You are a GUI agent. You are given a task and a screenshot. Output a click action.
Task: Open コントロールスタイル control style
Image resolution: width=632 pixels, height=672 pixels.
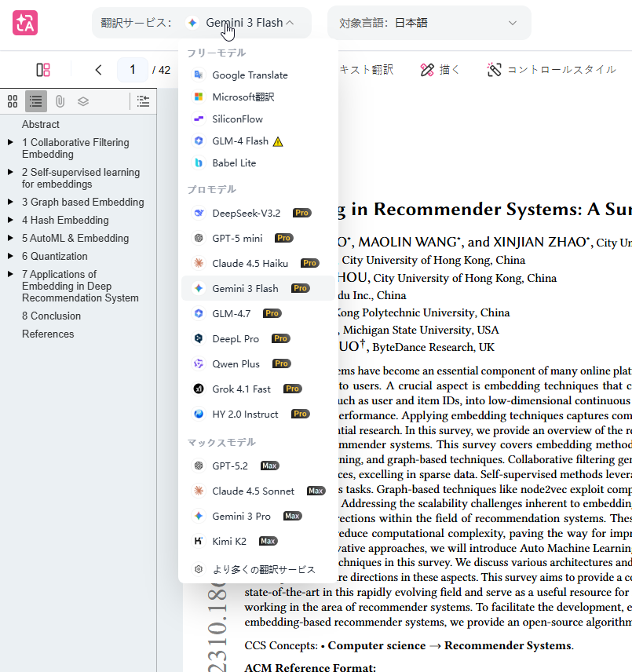[x=551, y=70]
